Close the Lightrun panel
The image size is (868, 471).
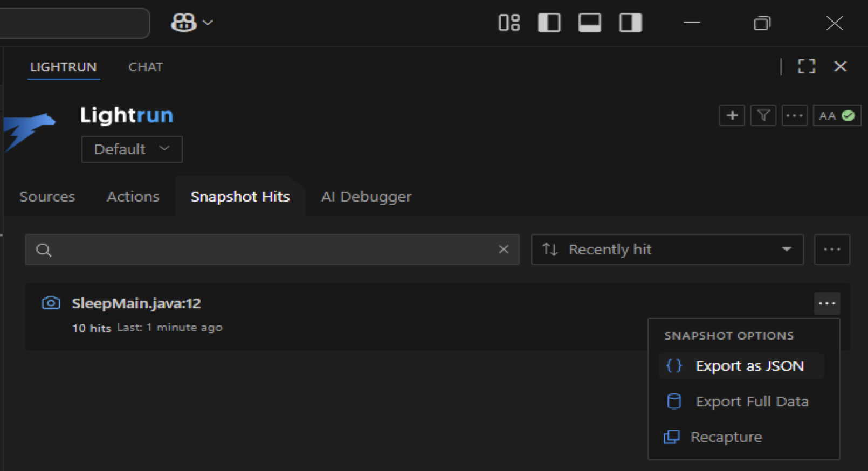point(840,66)
